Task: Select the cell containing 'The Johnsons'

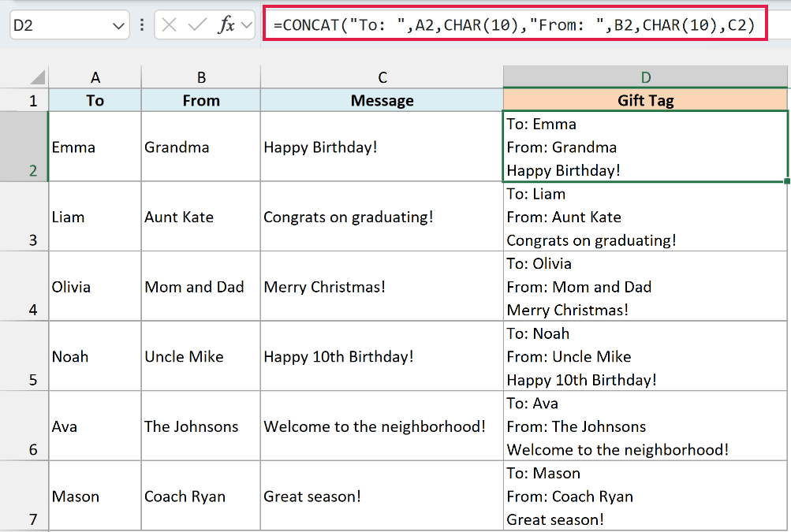Action: pyautogui.click(x=201, y=426)
